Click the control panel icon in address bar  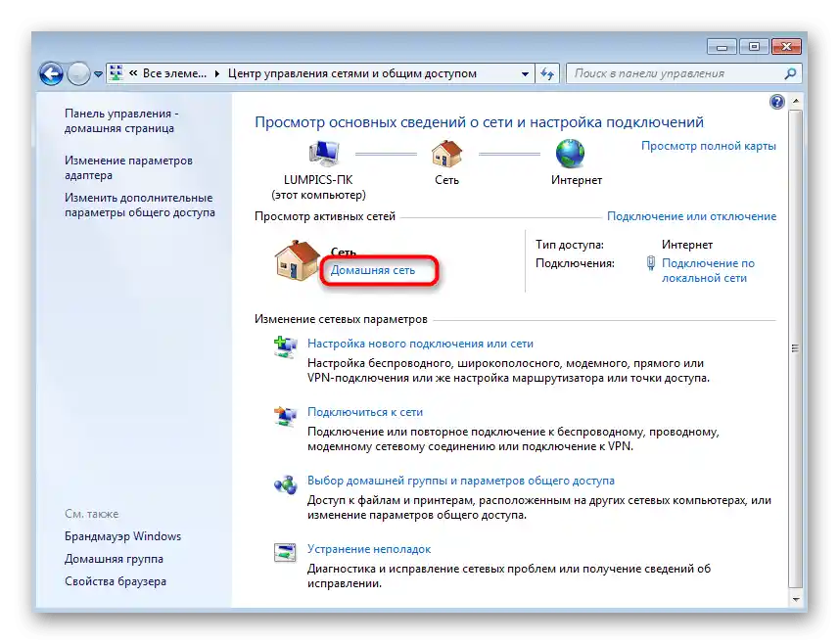117,73
